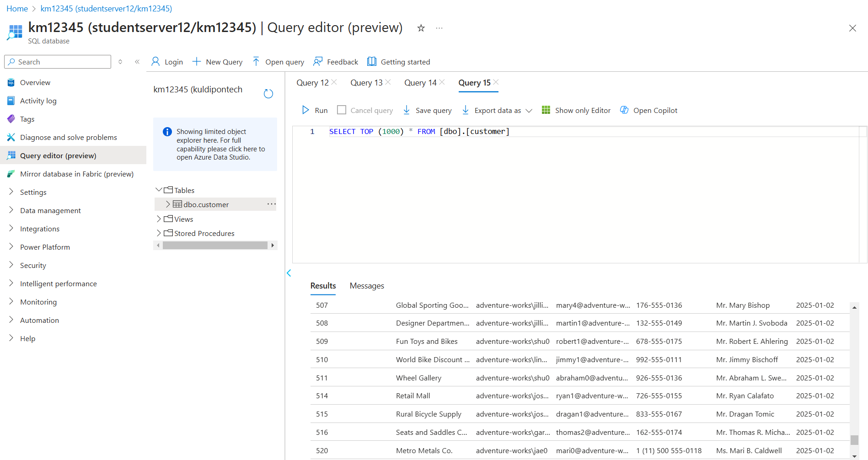Switch to the Query 13 tab
868x460 pixels.
366,83
